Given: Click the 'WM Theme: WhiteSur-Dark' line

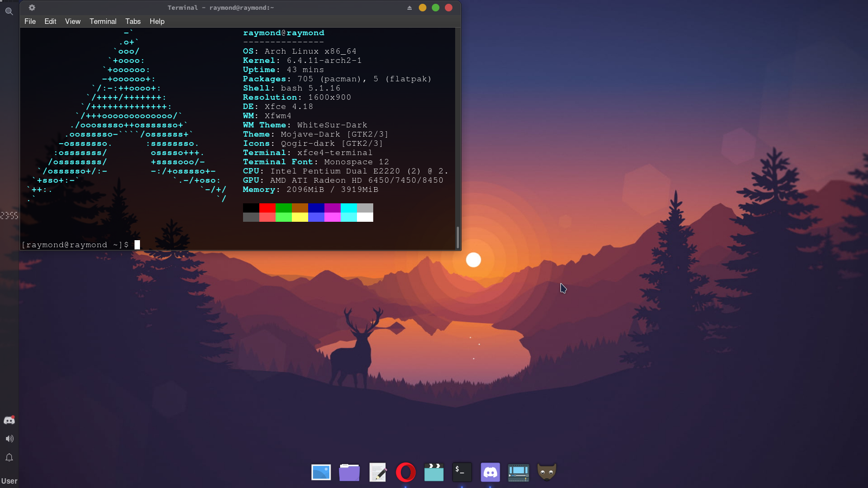Looking at the screenshot, I should coord(305,125).
